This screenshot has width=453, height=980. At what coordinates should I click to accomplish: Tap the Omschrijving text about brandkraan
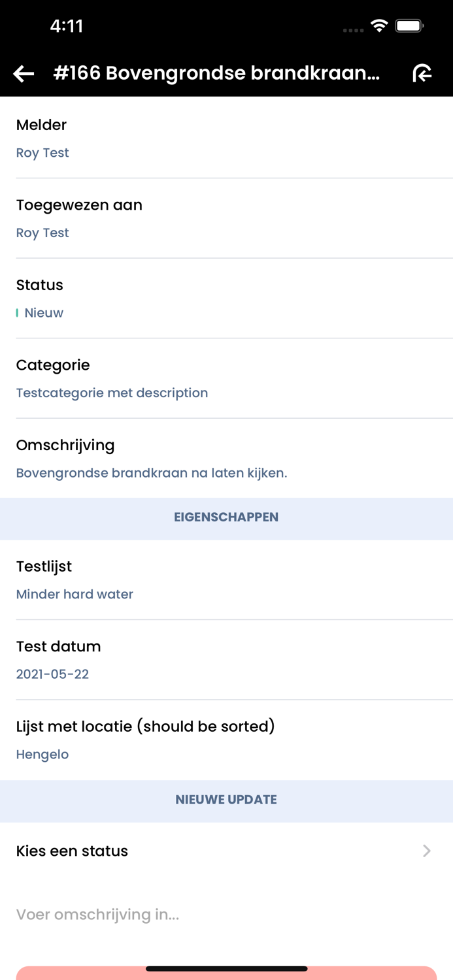coord(152,473)
